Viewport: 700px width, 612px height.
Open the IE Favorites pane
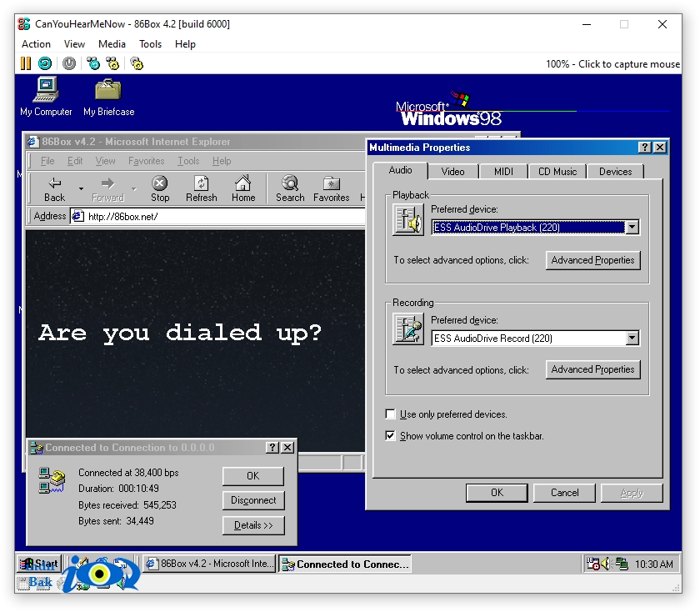pyautogui.click(x=332, y=189)
